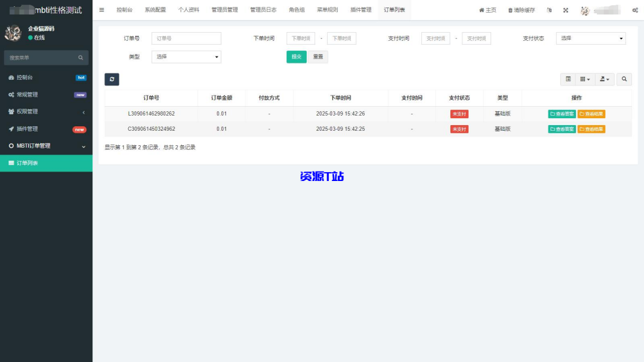Expand the columns grid dropdown above the table
This screenshot has width=644, height=362.
pos(584,79)
